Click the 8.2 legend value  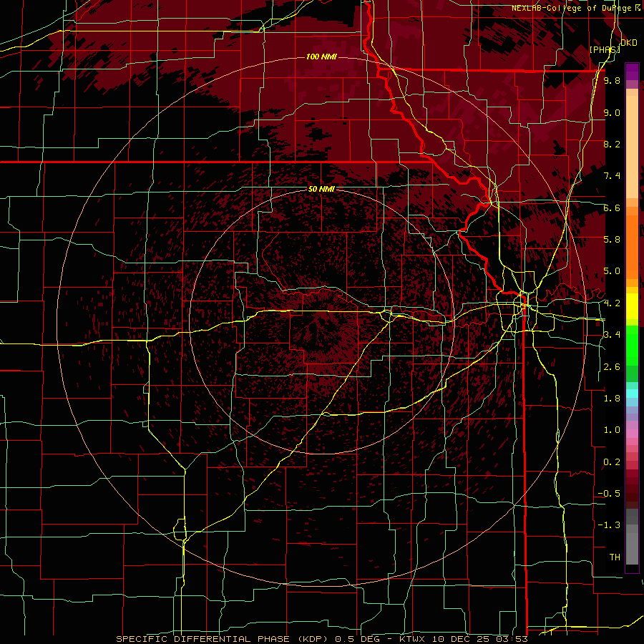612,144
